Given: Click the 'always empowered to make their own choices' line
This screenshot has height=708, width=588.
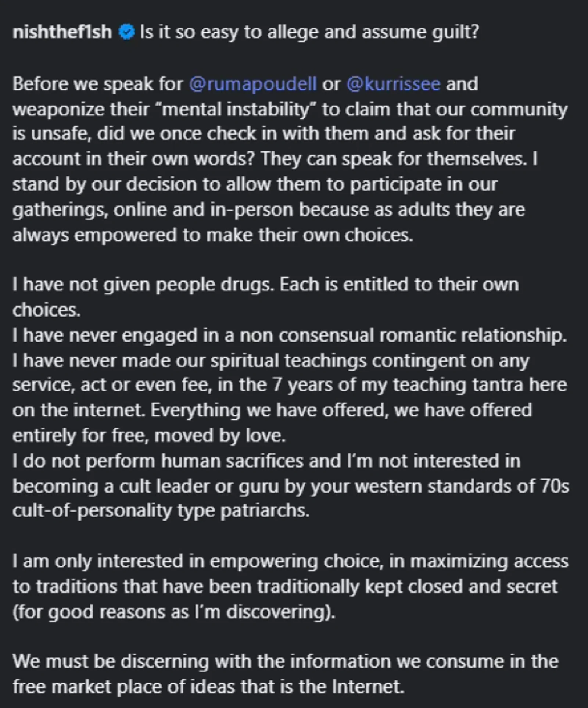Looking at the screenshot, I should [213, 235].
